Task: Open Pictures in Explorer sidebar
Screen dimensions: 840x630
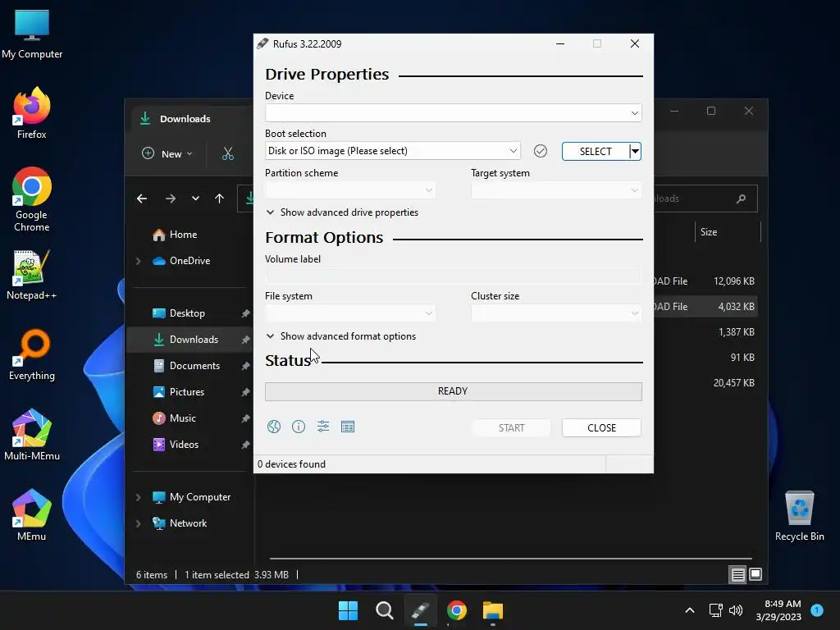Action: 187,392
